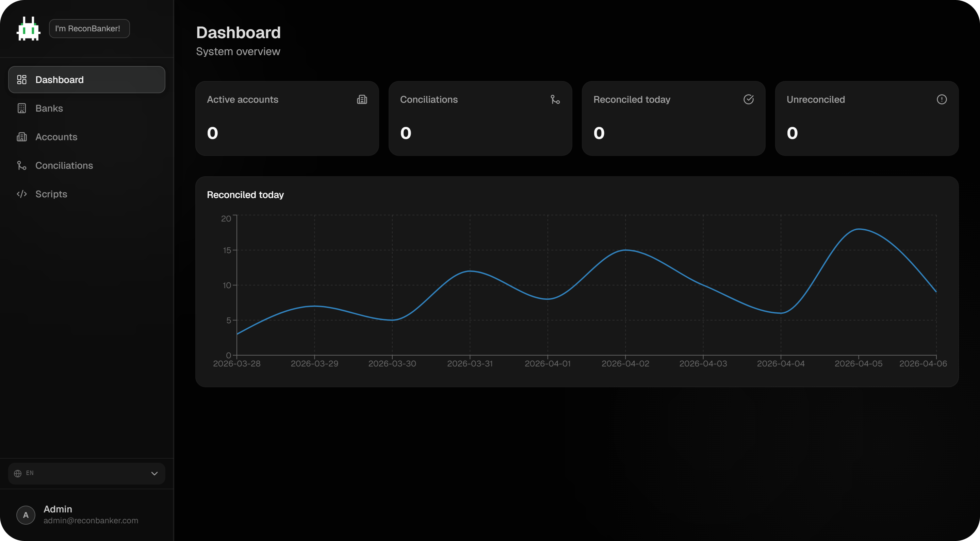980x541 pixels.
Task: Switch to the Conciliations section
Action: [64, 165]
